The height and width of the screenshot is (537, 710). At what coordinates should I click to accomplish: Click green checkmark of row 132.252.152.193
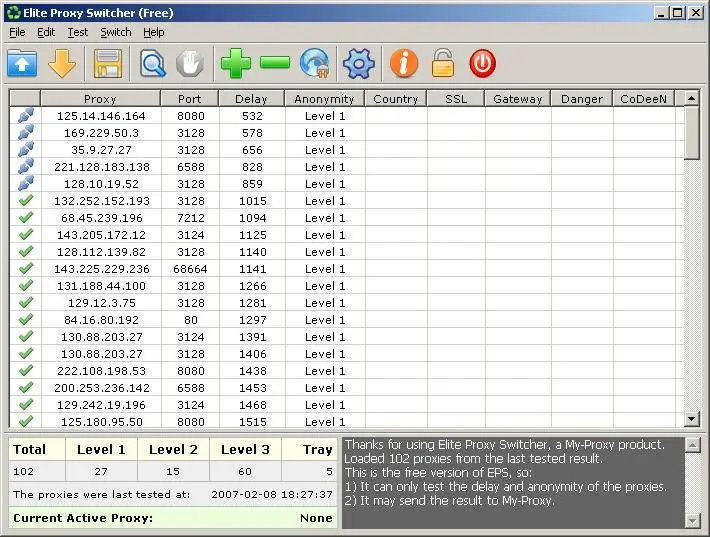(x=26, y=200)
